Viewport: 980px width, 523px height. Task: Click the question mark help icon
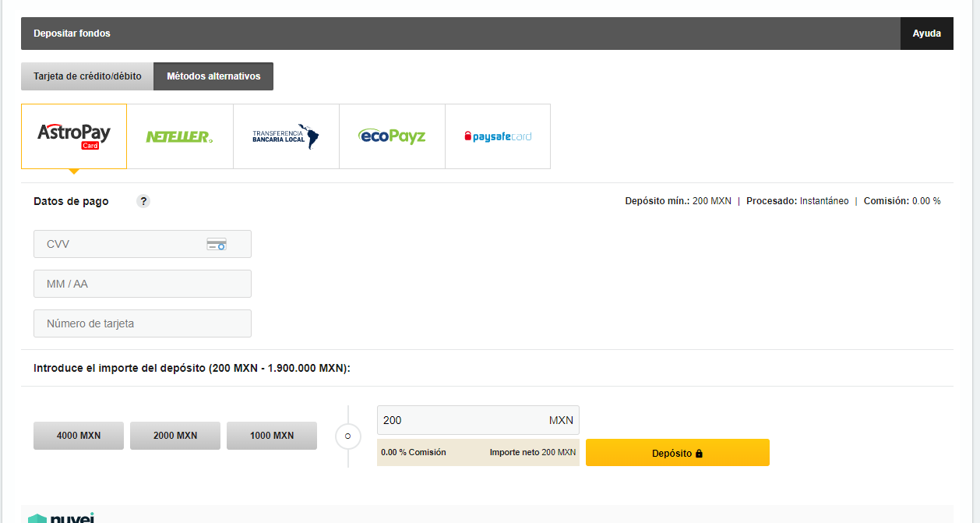coord(143,201)
